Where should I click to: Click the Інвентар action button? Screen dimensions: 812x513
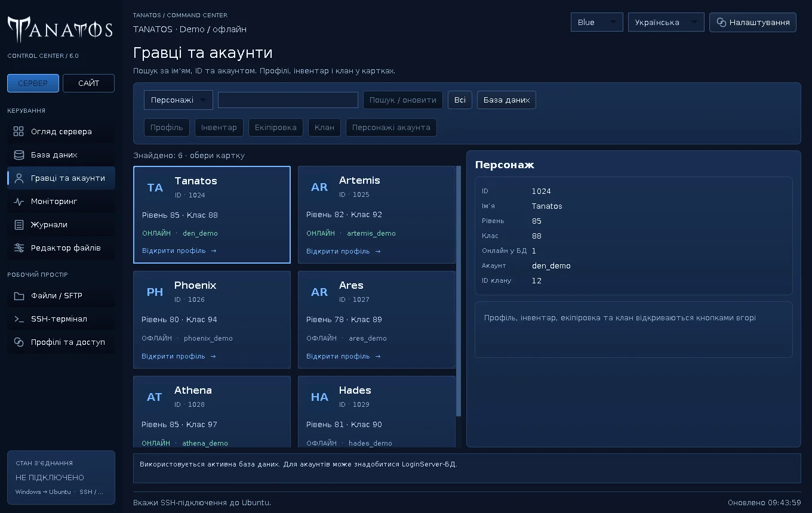tap(219, 127)
